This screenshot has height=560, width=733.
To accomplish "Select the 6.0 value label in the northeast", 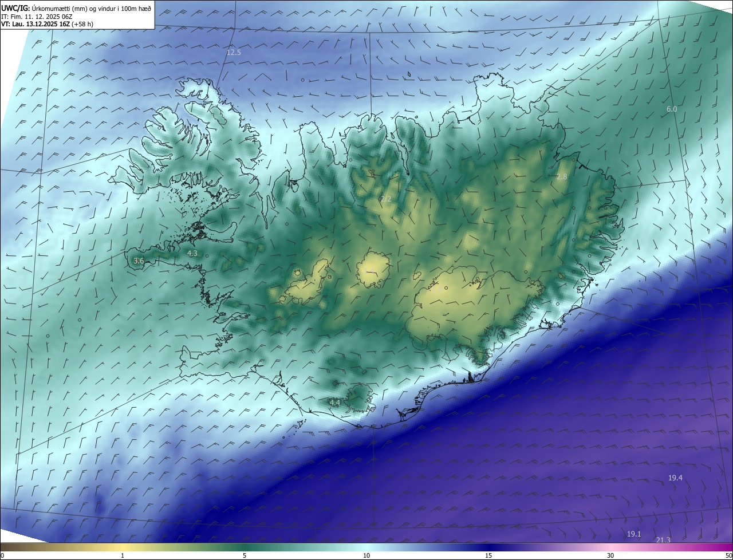I will [672, 109].
